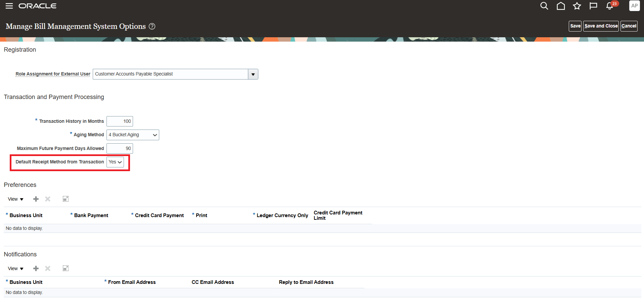This screenshot has height=302, width=644.
Task: Detach the Preferences table
Action: (66, 199)
